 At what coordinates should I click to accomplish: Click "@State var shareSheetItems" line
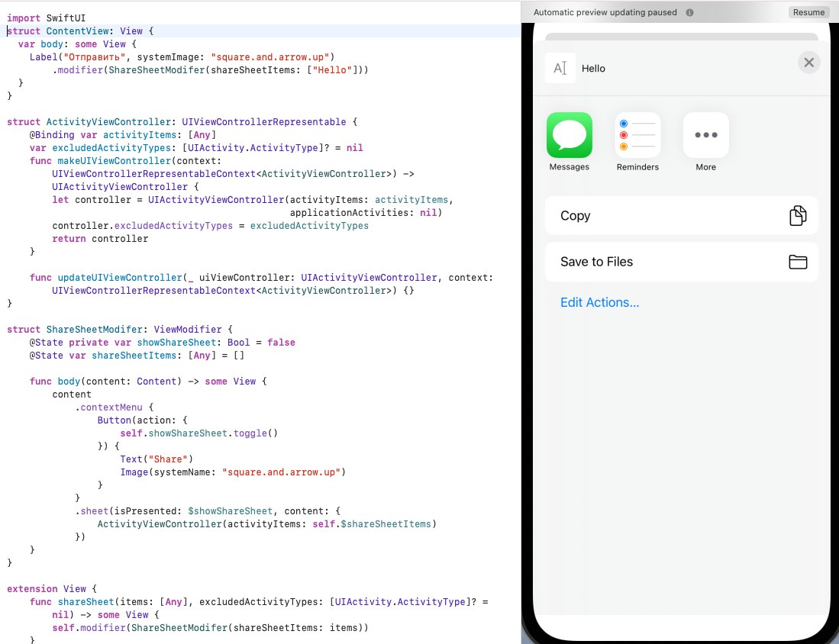click(x=137, y=355)
